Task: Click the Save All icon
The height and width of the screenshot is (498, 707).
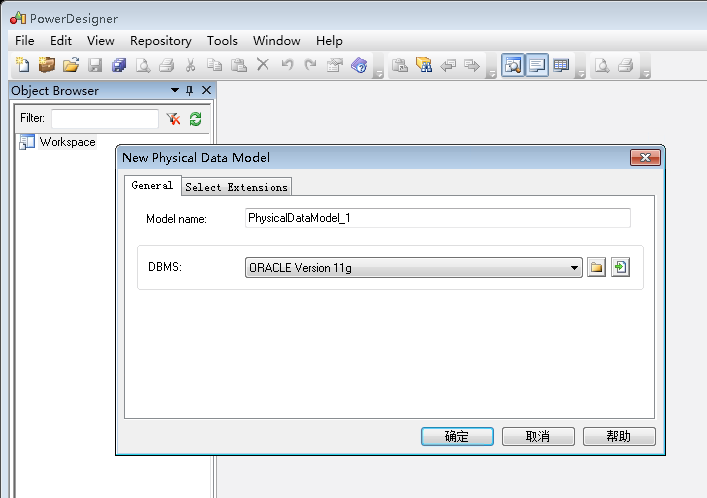Action: pyautogui.click(x=119, y=65)
